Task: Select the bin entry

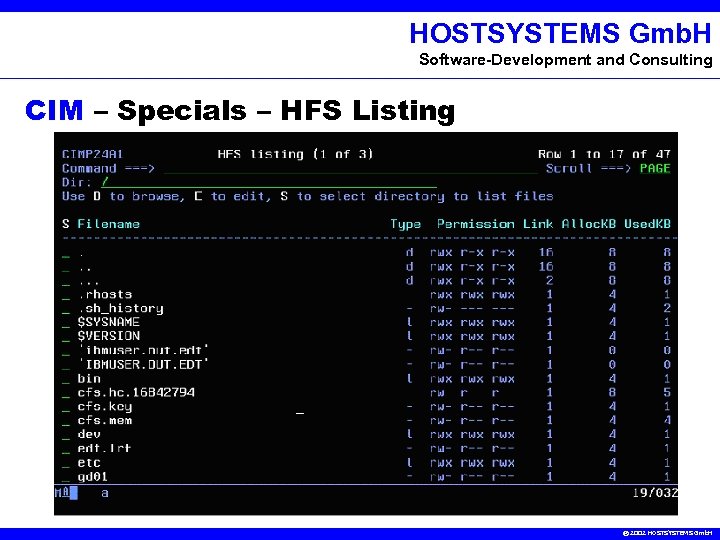Action: [x=89, y=379]
